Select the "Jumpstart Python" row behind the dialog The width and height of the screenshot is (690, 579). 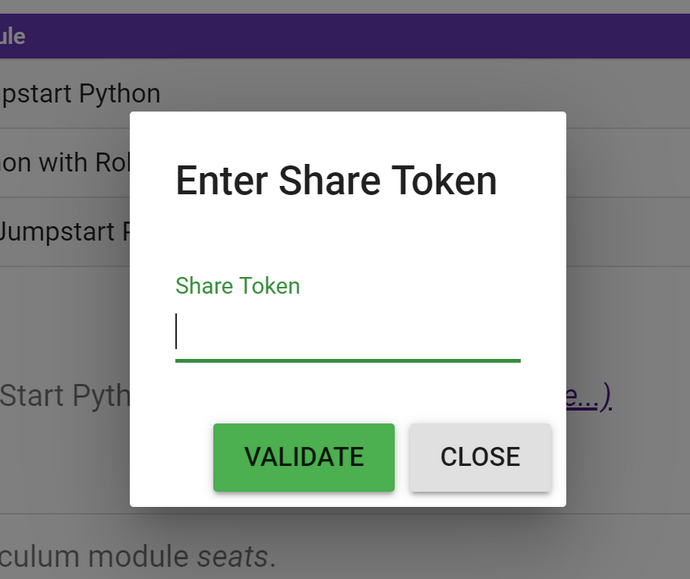click(80, 94)
